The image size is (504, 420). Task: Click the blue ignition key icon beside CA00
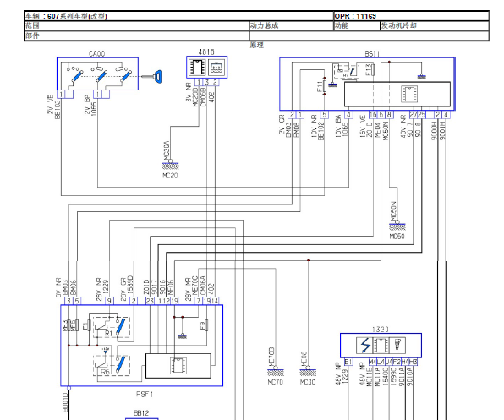click(x=151, y=77)
